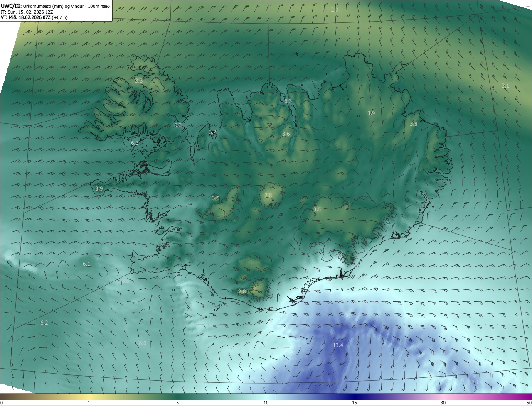The image size is (532, 406).
Task: Click the 3.5 label on Langjökull glacier
Action: pyautogui.click(x=216, y=198)
